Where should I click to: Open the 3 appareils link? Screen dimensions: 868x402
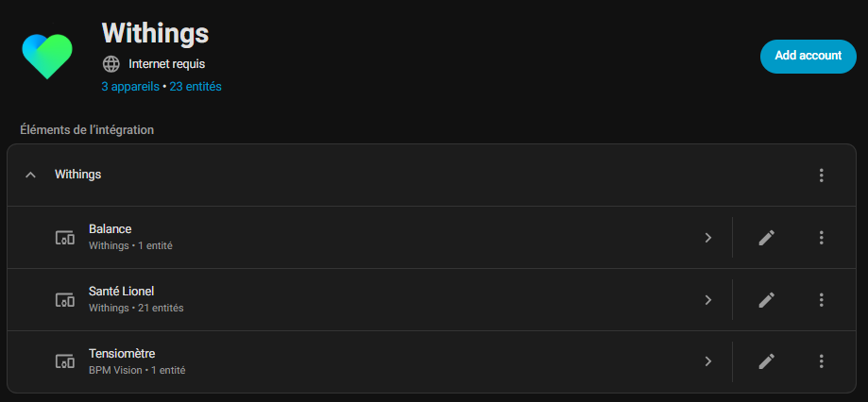130,87
